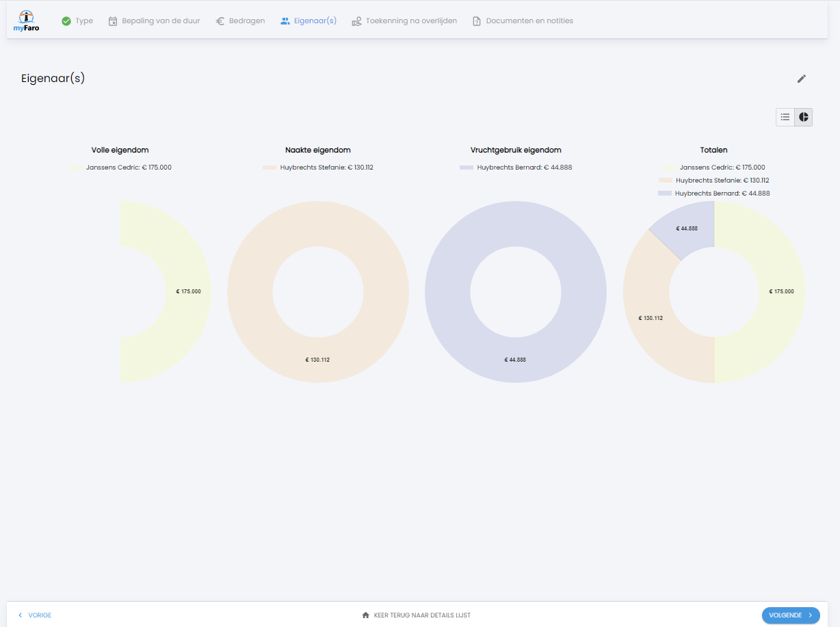Switch to list view
840x627 pixels.
(x=785, y=117)
